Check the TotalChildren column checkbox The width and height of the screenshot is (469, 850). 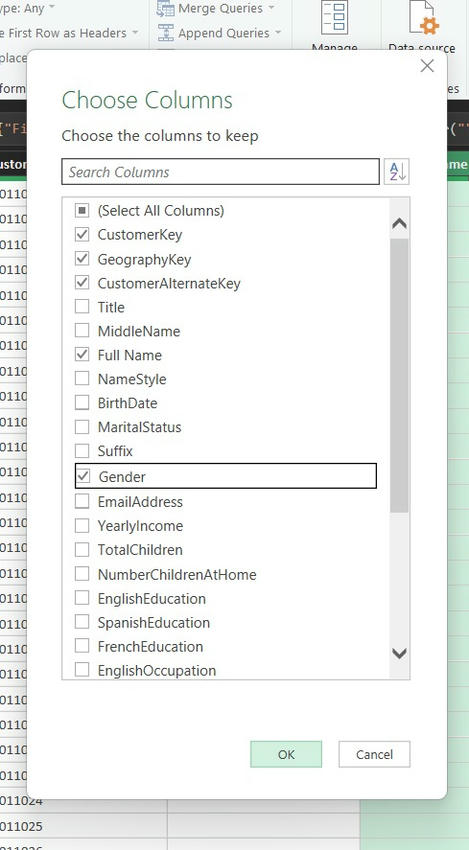coord(82,550)
